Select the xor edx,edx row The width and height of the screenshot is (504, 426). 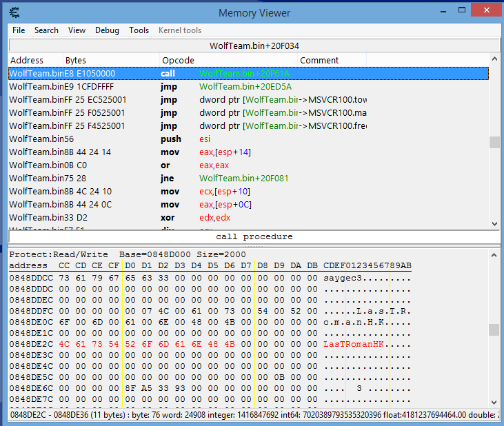click(248, 218)
